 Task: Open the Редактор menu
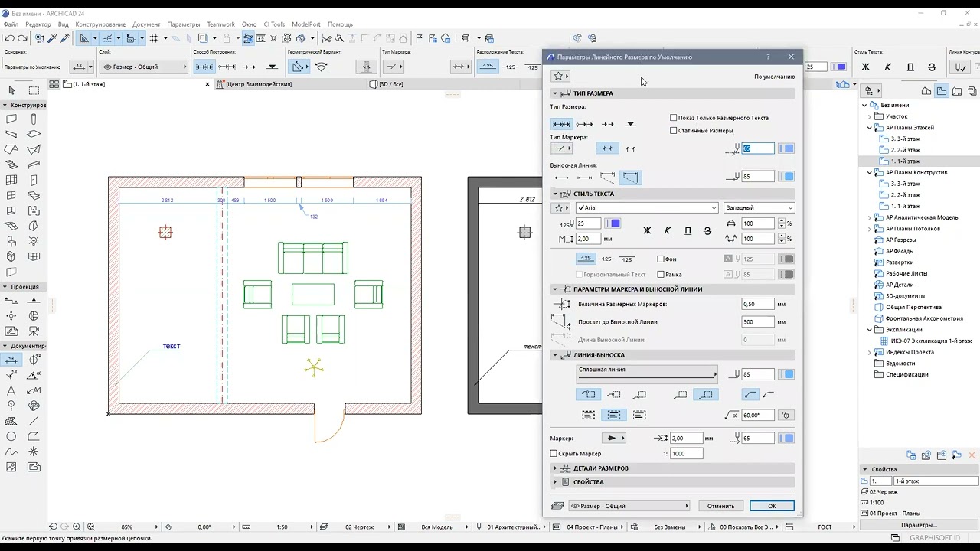(38, 24)
